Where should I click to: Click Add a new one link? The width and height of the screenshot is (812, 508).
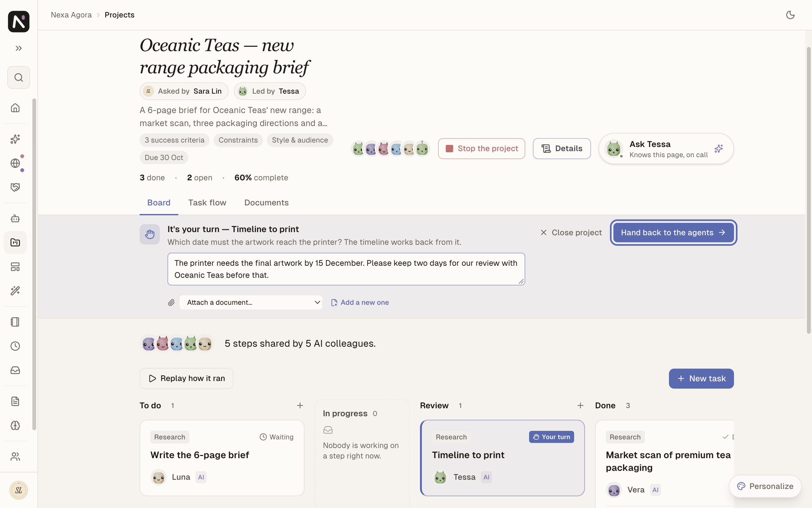point(360,302)
